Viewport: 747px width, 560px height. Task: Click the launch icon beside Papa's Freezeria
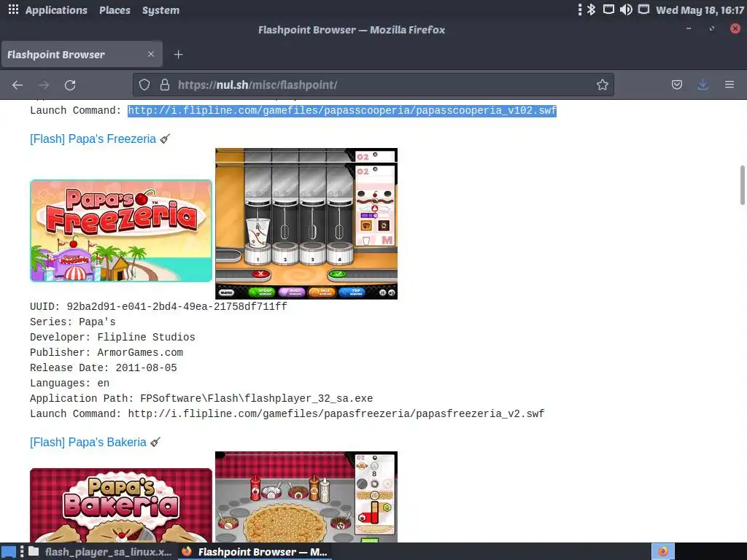[x=165, y=139]
